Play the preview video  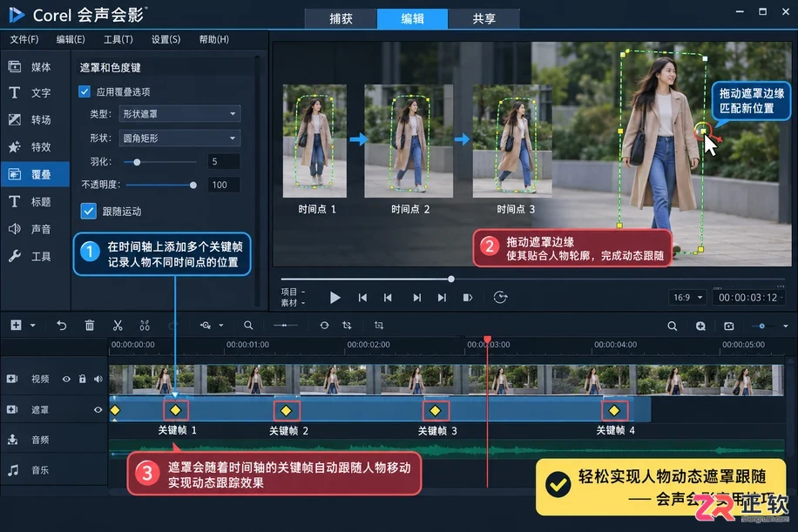335,298
